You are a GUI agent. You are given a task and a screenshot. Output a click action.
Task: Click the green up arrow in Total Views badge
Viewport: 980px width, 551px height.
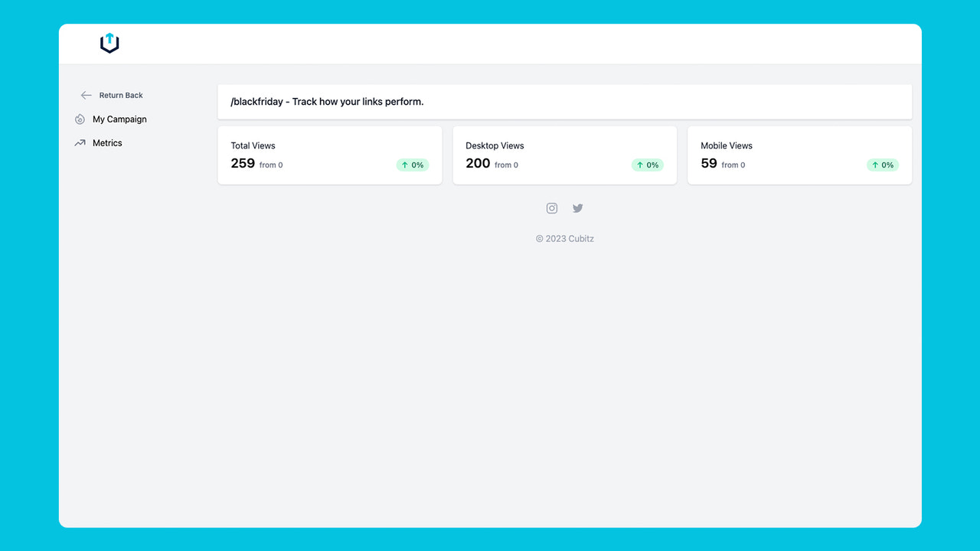pyautogui.click(x=406, y=165)
